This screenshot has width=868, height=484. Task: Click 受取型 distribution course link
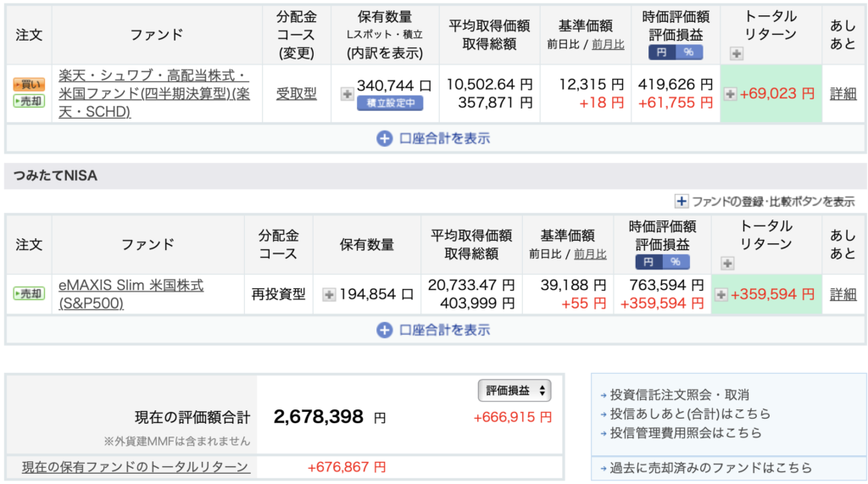coord(296,94)
